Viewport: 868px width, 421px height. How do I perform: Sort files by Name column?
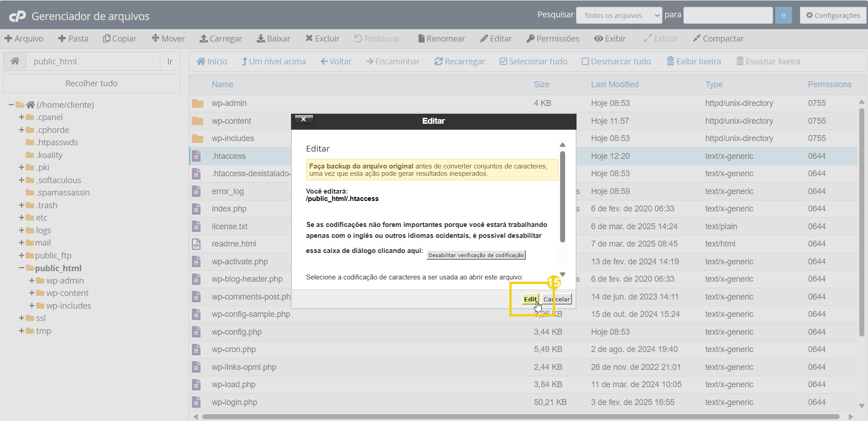[x=222, y=84]
